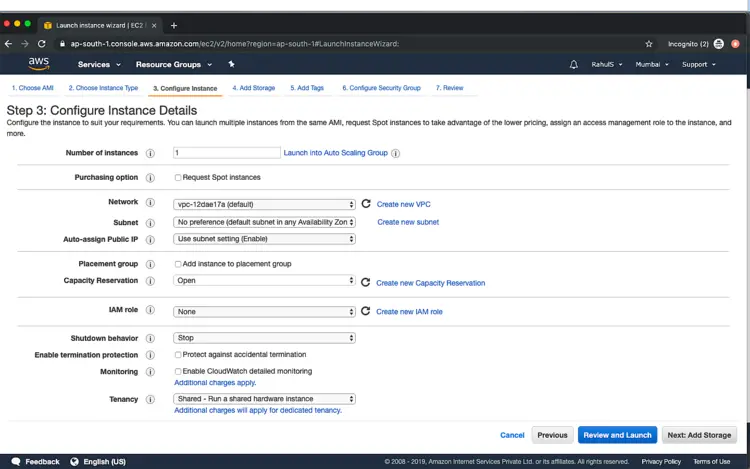Expand the Auto-assign Public IP dropdown
The image size is (750, 469).
[265, 239]
